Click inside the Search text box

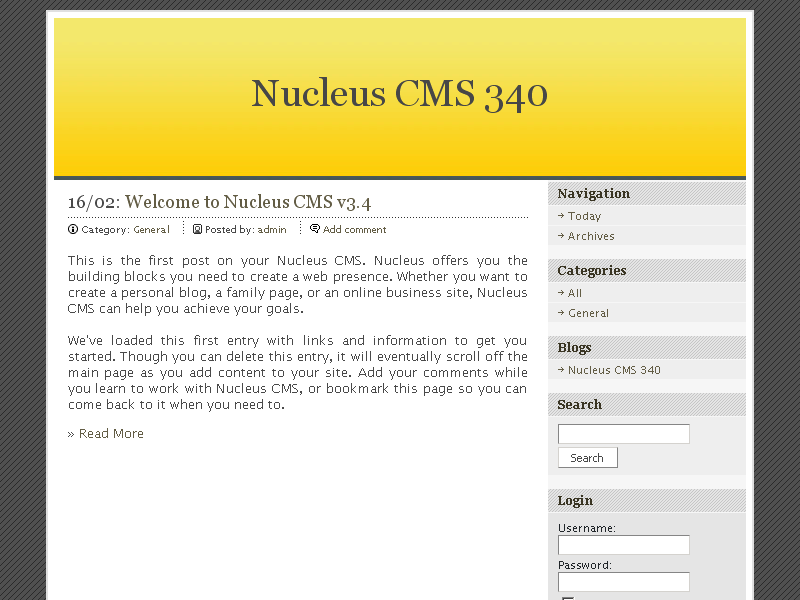[x=623, y=433]
